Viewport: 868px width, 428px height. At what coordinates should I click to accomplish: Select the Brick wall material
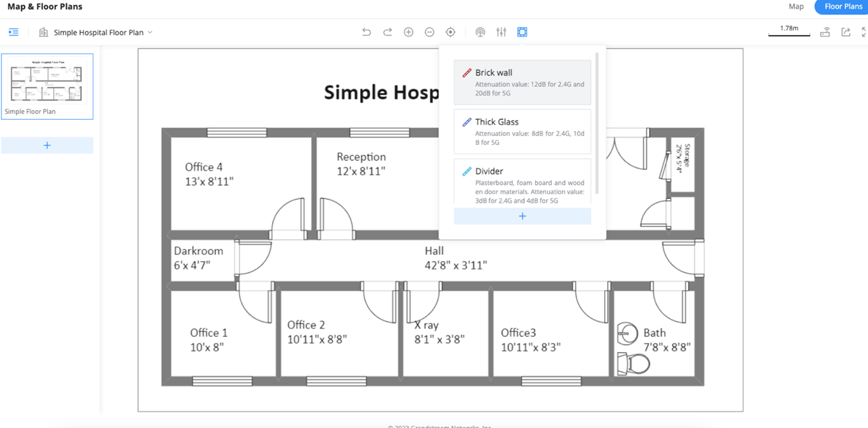click(522, 82)
